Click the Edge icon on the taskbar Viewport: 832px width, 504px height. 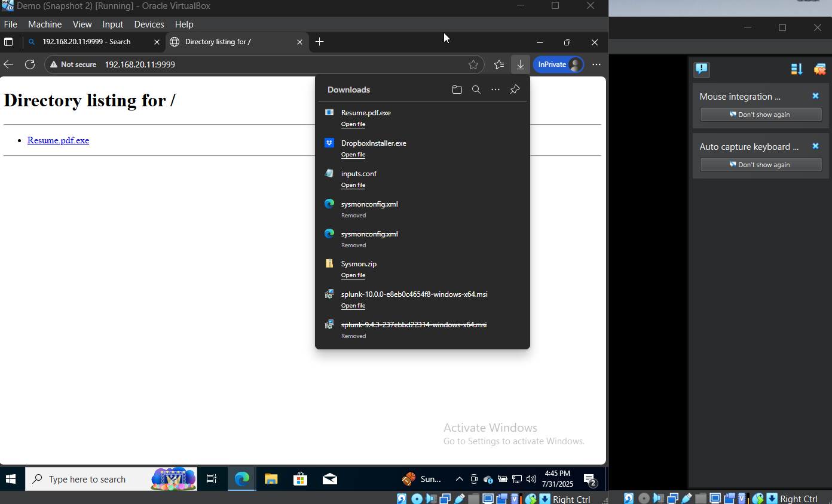click(x=241, y=479)
